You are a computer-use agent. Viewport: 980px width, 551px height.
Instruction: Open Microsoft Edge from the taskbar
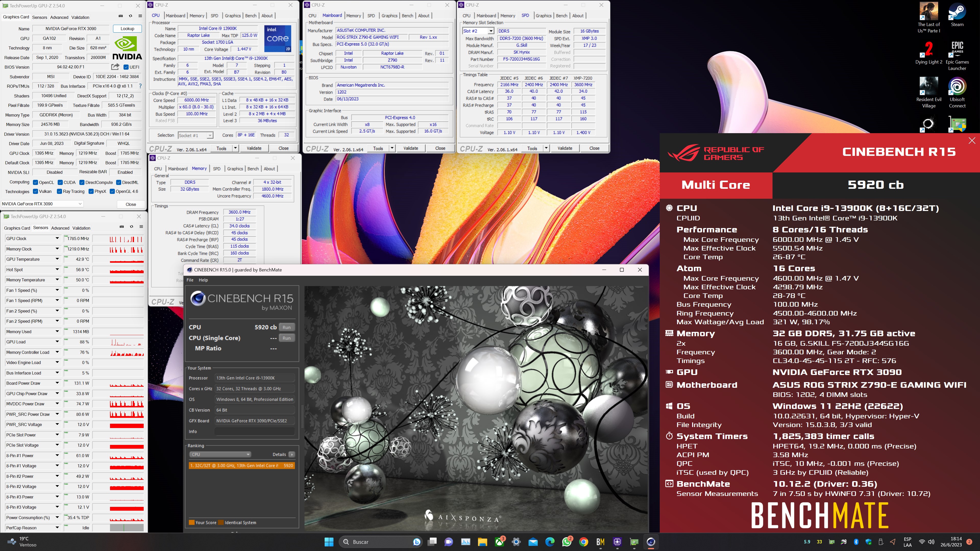(x=550, y=542)
